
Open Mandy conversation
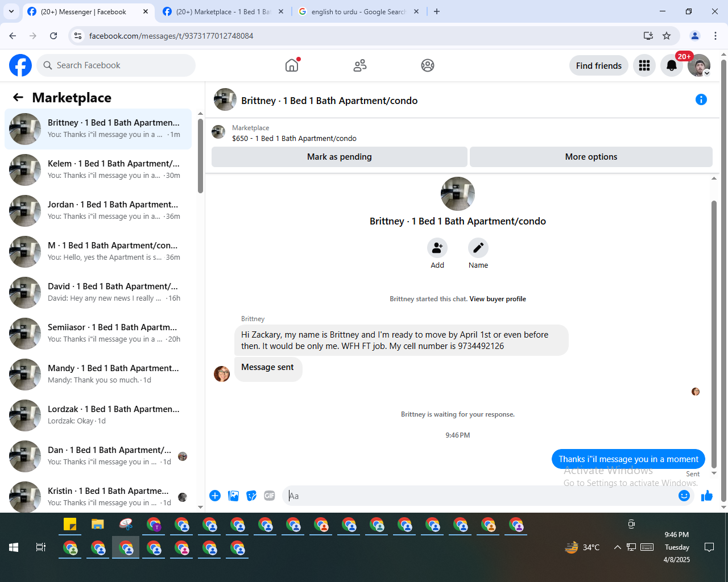[x=98, y=375]
